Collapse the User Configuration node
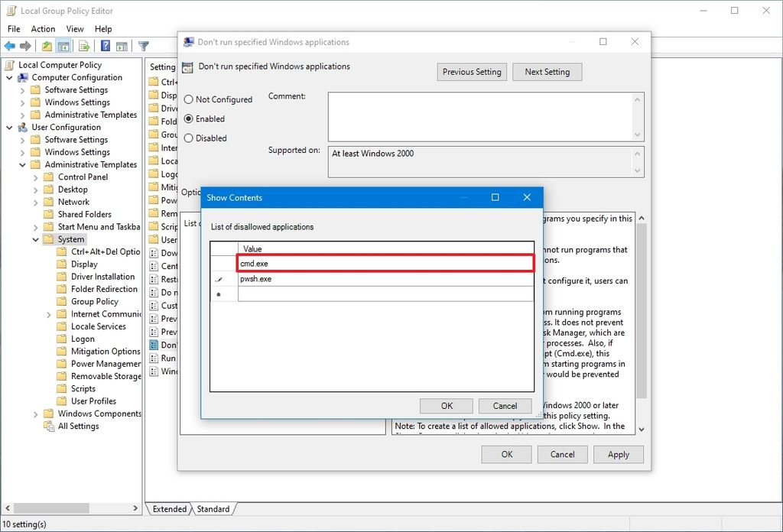The height and width of the screenshot is (532, 783). (x=9, y=127)
